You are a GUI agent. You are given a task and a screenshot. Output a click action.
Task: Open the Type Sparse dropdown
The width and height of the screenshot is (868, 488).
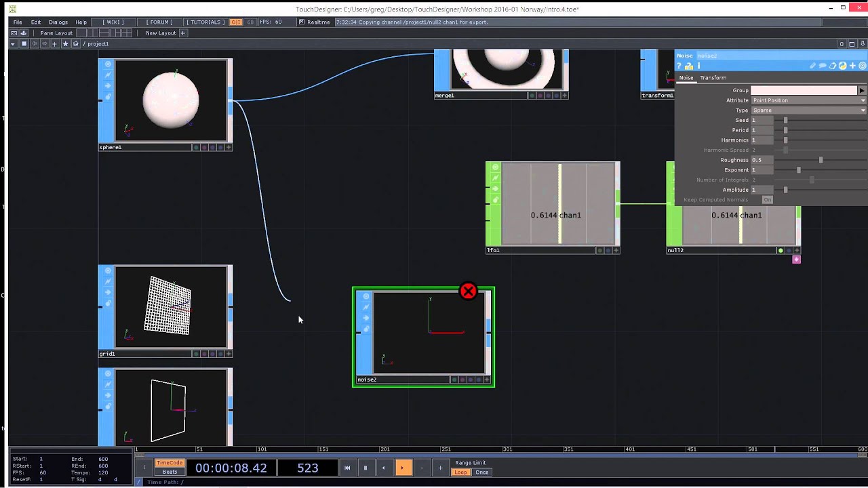(808, 110)
